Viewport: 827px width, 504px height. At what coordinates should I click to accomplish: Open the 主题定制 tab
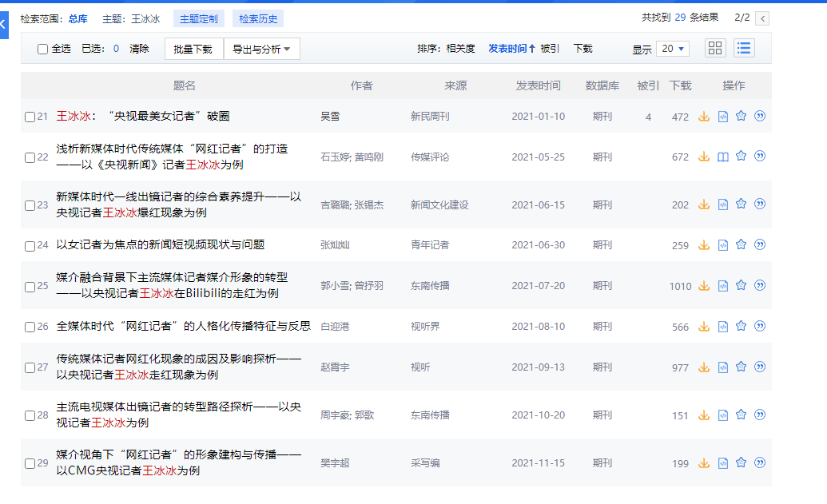tap(198, 19)
